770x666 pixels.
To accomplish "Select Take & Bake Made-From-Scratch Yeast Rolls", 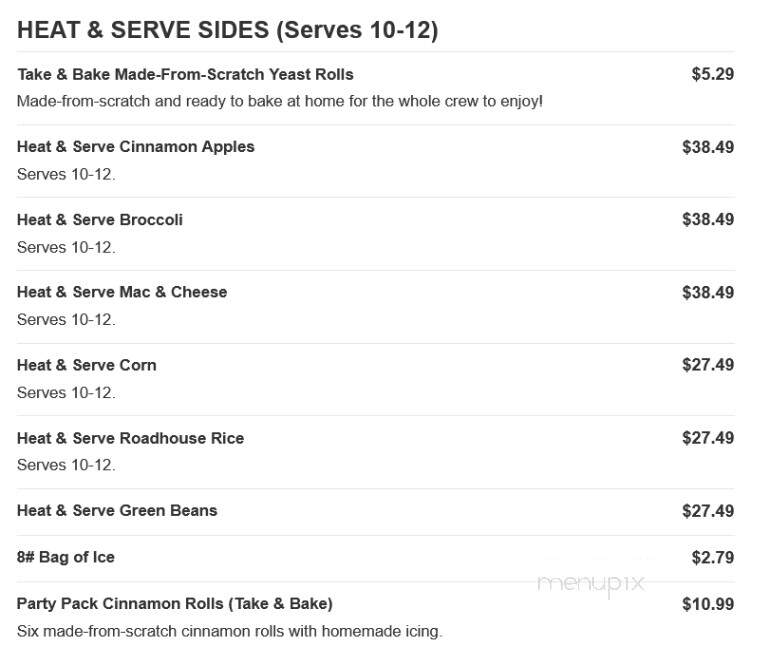I will point(186,74).
